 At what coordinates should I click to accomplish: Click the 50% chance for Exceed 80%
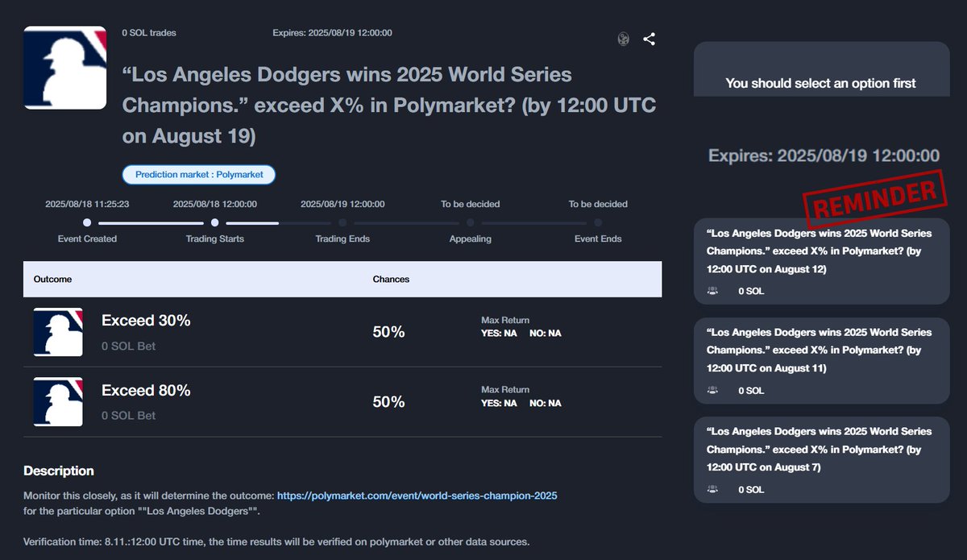388,401
